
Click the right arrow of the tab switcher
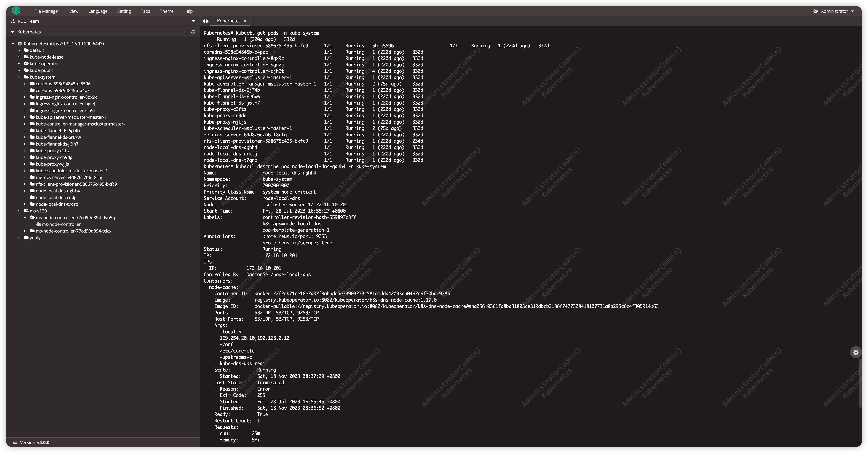tap(208, 21)
